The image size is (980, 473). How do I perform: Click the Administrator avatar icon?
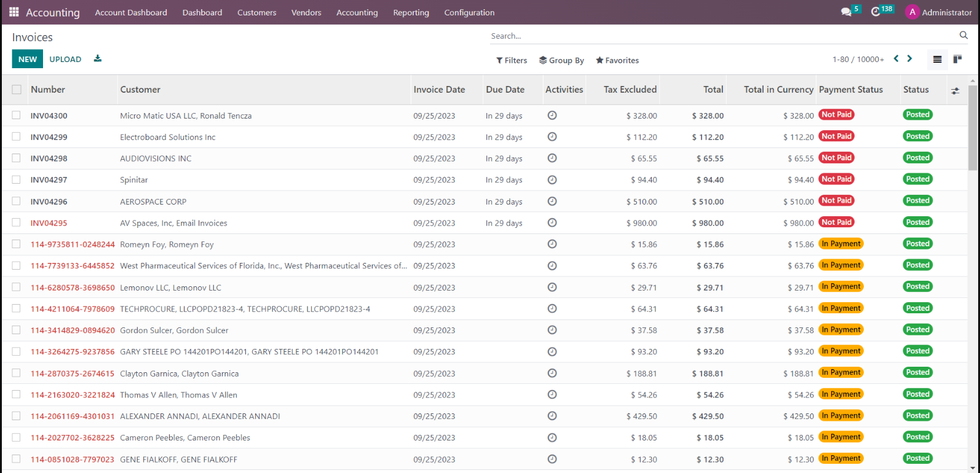(912, 12)
